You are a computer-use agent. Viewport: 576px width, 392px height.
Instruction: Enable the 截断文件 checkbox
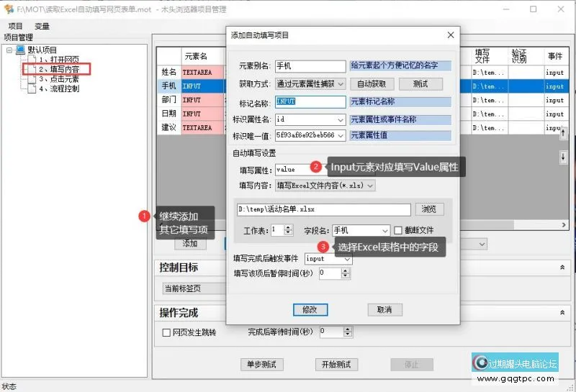pyautogui.click(x=398, y=230)
